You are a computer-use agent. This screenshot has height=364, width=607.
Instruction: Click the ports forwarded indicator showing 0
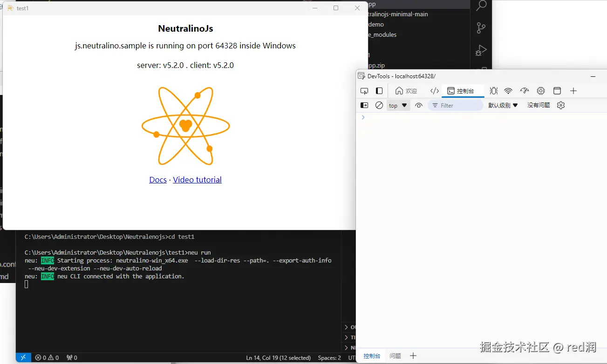click(72, 357)
